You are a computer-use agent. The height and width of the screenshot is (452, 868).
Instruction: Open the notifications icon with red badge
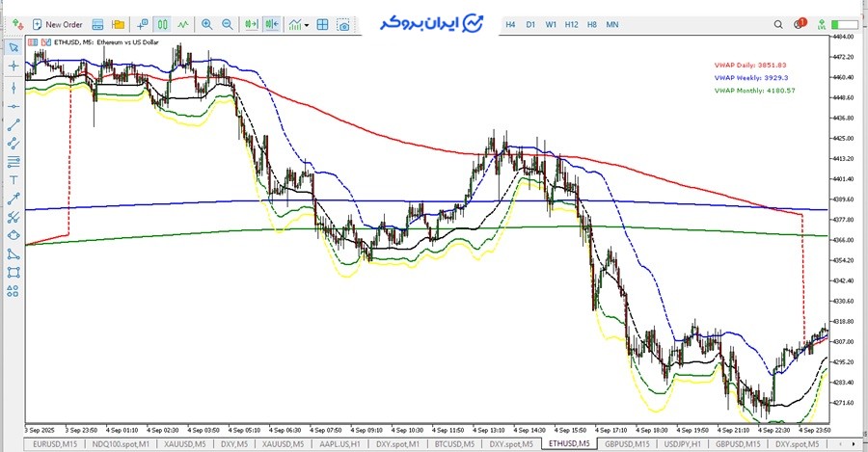click(x=799, y=24)
